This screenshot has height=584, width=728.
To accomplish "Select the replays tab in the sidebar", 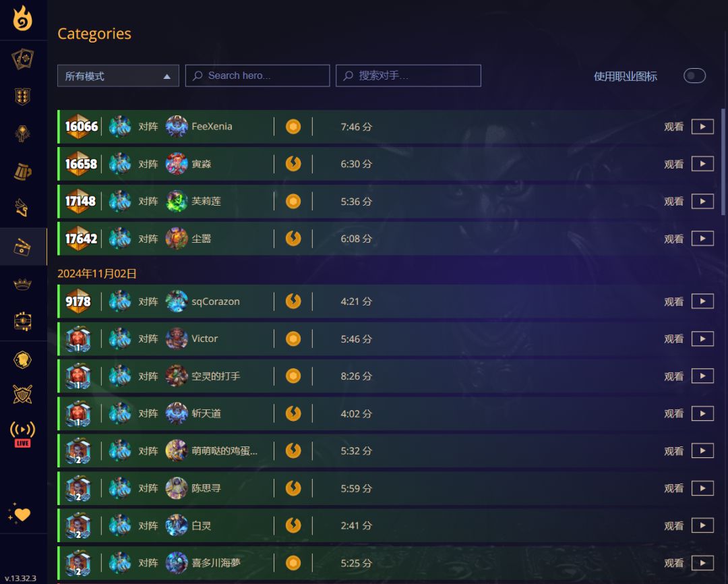I will (x=22, y=246).
